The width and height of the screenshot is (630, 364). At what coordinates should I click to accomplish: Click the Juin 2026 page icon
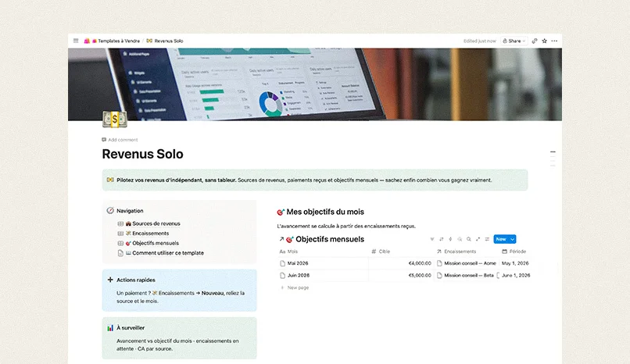[x=282, y=275]
